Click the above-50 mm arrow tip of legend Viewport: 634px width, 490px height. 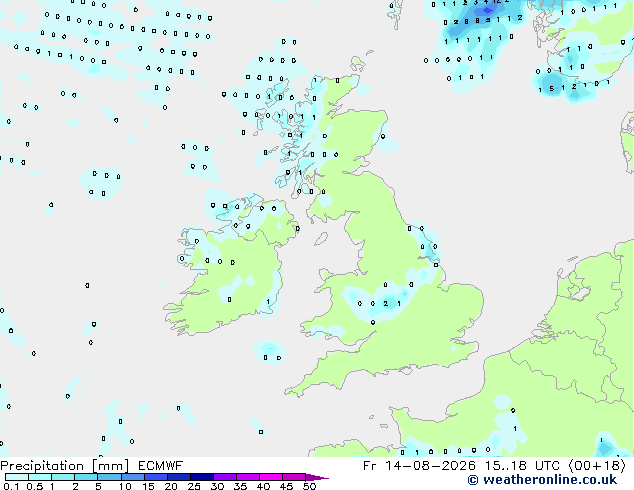click(x=317, y=477)
